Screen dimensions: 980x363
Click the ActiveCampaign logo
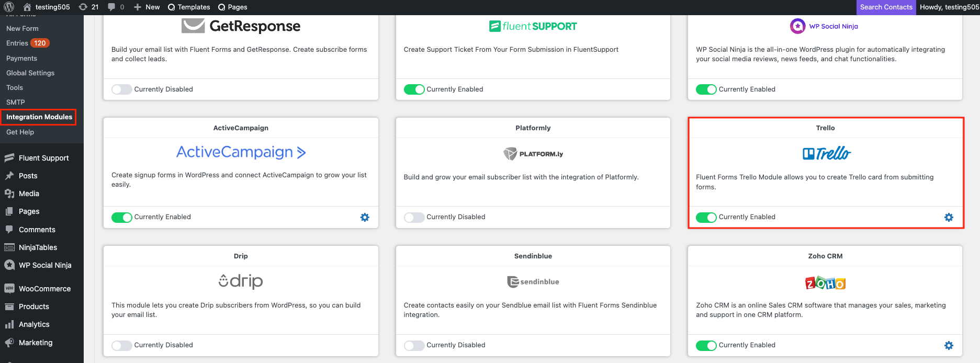[241, 152]
